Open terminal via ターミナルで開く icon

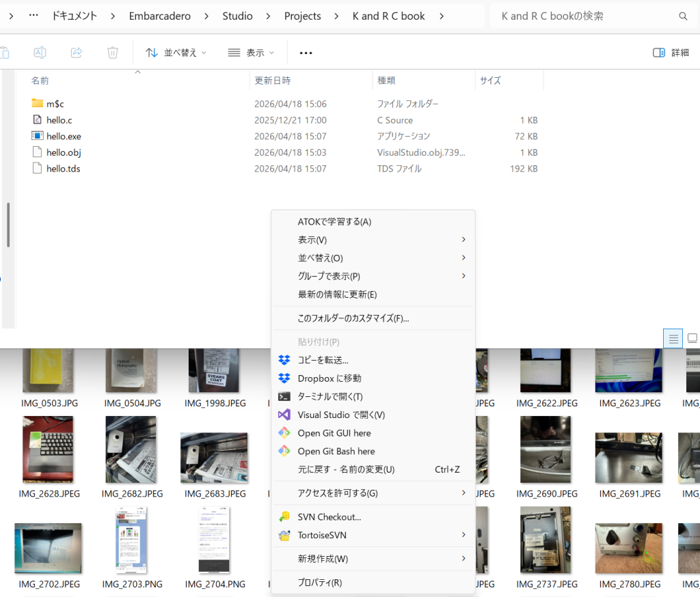pos(284,396)
